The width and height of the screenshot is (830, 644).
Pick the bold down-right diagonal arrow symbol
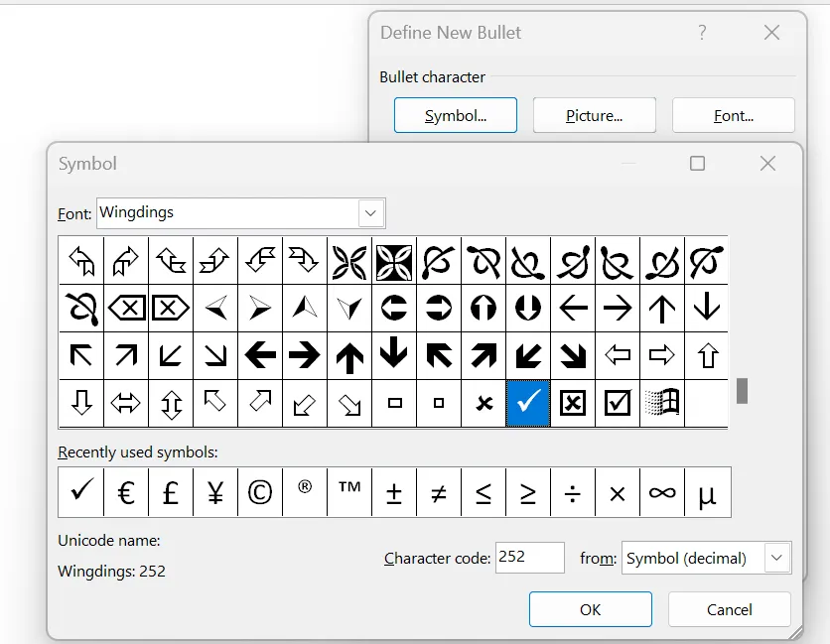click(573, 355)
